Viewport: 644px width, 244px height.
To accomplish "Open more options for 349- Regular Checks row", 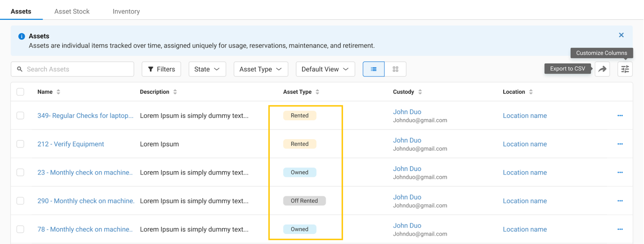I will [620, 115].
